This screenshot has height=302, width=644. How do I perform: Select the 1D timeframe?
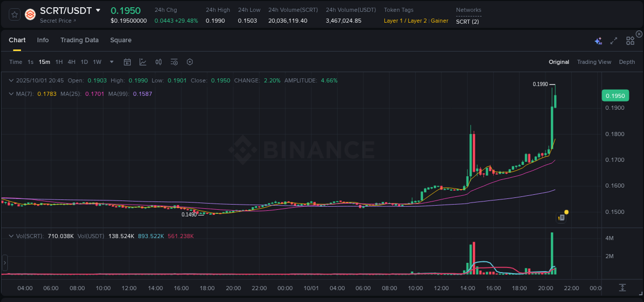84,62
